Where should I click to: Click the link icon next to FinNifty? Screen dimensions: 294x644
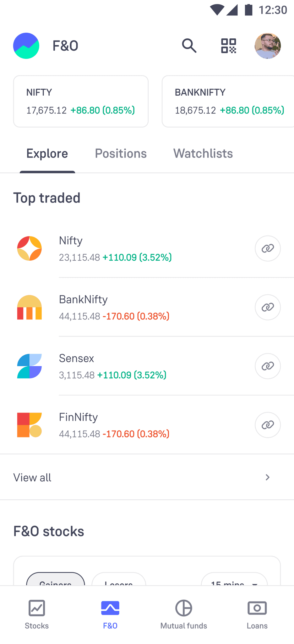(268, 425)
